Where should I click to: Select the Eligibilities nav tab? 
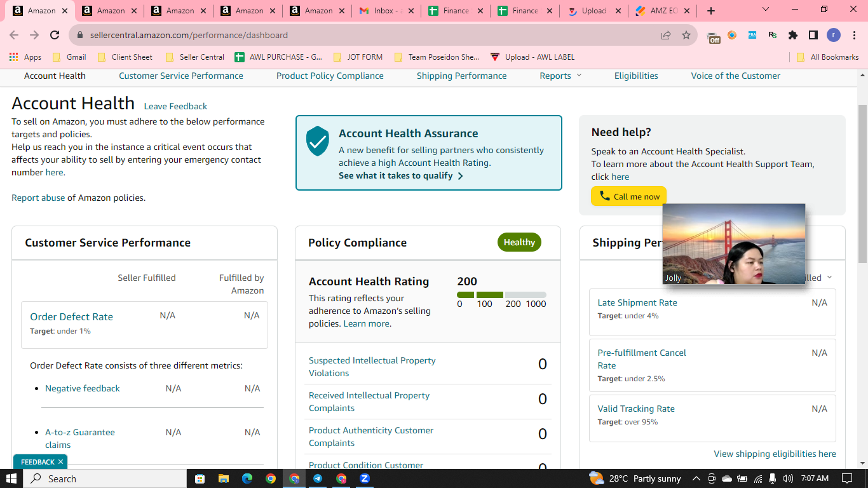click(x=636, y=76)
